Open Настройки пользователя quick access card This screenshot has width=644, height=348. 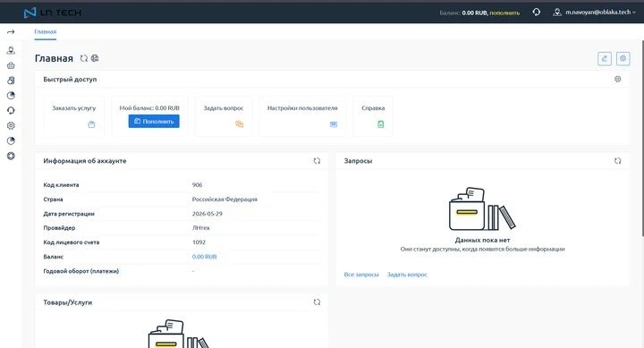click(x=302, y=116)
